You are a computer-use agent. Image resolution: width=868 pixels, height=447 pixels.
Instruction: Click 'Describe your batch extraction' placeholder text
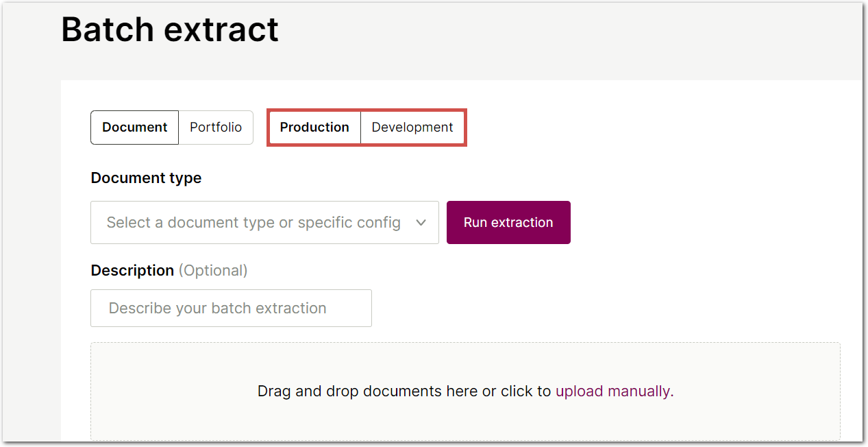tap(218, 309)
